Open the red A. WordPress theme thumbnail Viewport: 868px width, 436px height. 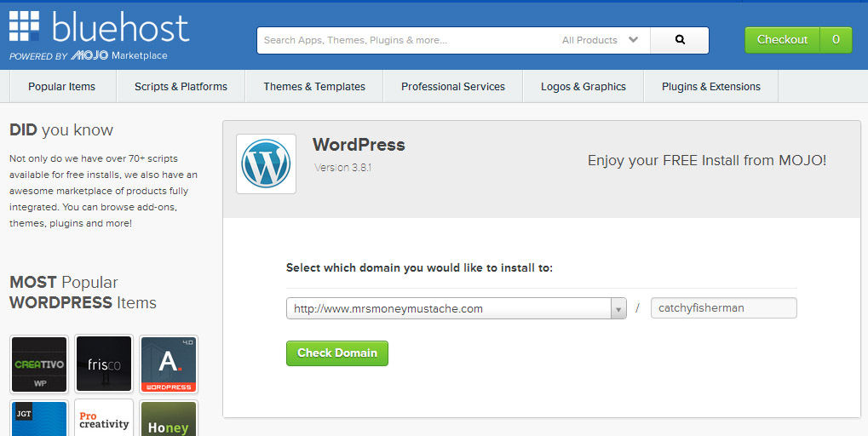(x=169, y=364)
